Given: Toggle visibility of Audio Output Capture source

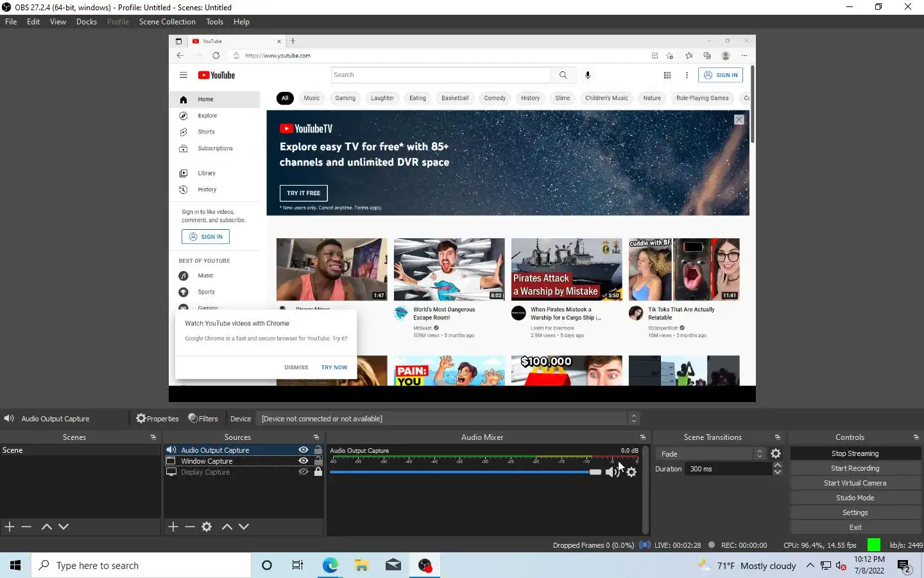Looking at the screenshot, I should coord(304,450).
